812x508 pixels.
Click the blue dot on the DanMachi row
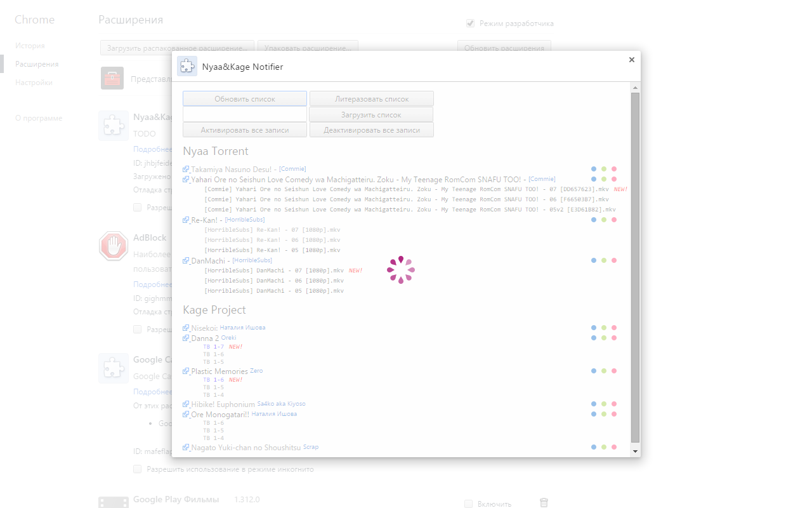594,260
